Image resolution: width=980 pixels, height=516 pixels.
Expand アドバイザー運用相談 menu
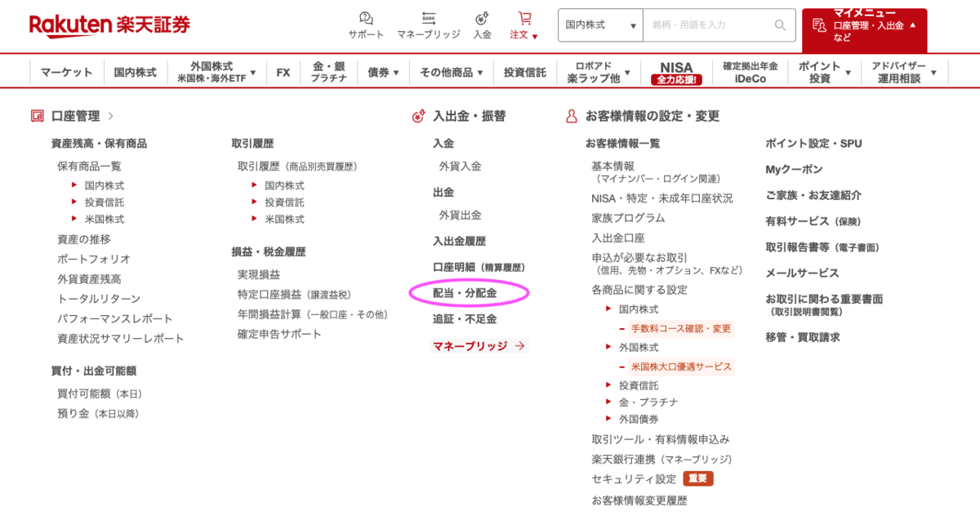point(904,73)
